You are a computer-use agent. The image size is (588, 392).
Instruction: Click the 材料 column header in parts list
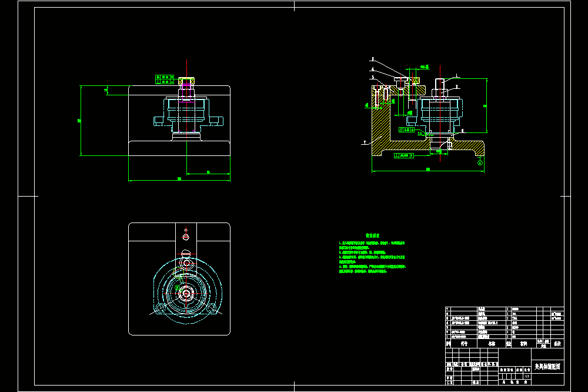pos(524,344)
